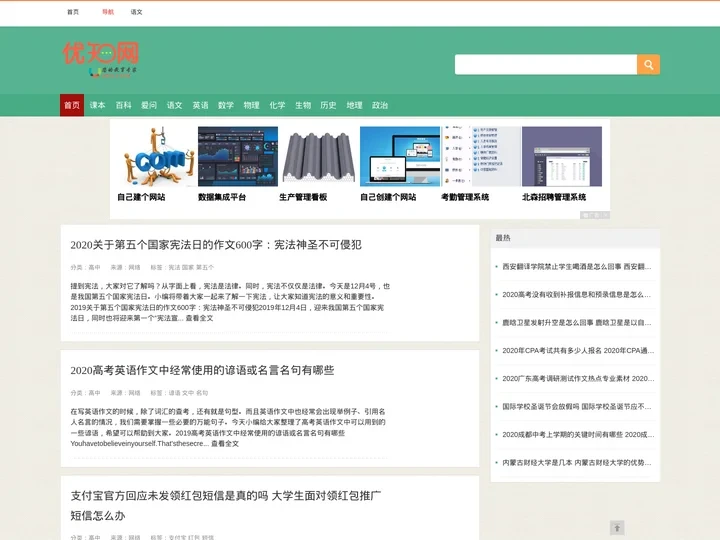Open the 生产管理看板 corrugated sheet thumbnail

pyautogui.click(x=319, y=157)
